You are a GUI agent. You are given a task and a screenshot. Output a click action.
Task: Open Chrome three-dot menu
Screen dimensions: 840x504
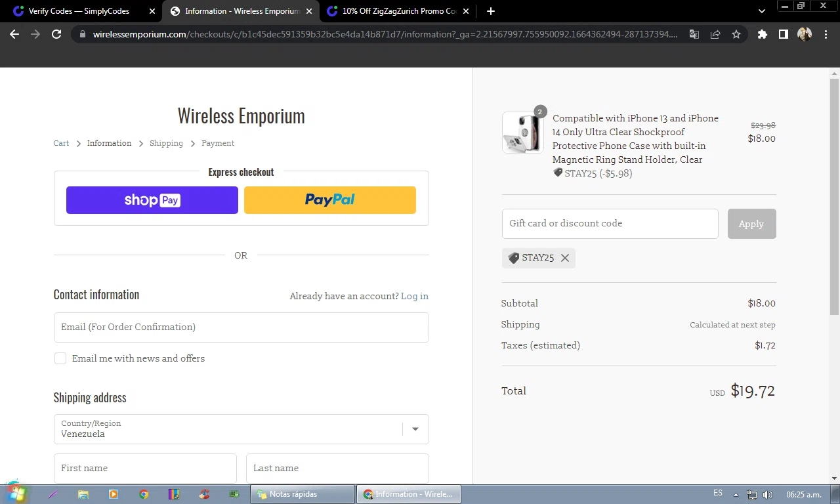(826, 34)
